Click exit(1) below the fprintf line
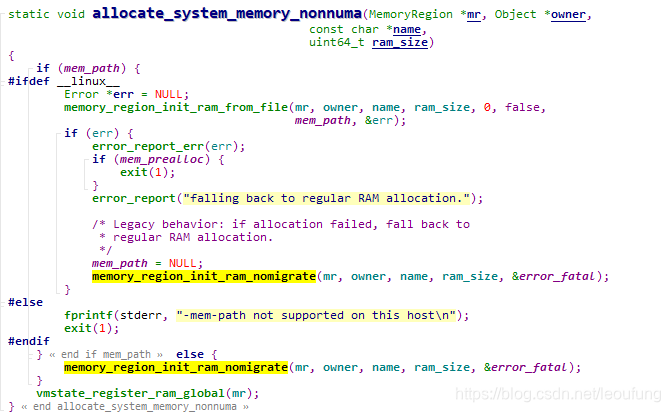This screenshot has height=412, width=670. tap(91, 328)
